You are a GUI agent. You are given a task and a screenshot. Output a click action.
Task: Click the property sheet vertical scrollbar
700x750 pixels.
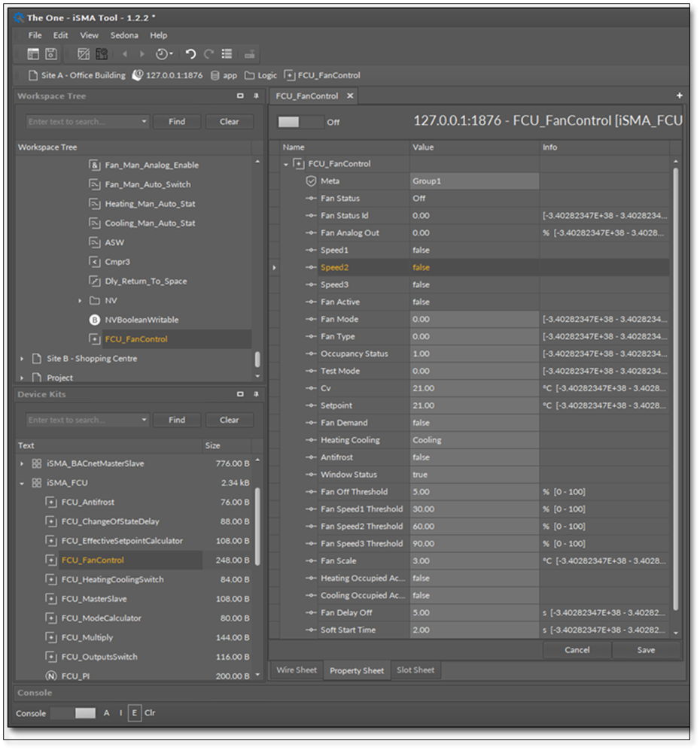(x=675, y=376)
